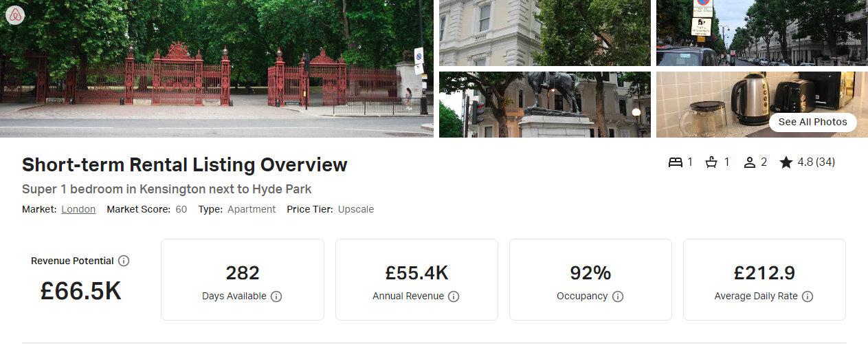Select the £55.4K Annual Revenue card
Screen dimensions: 868x344
coord(416,280)
